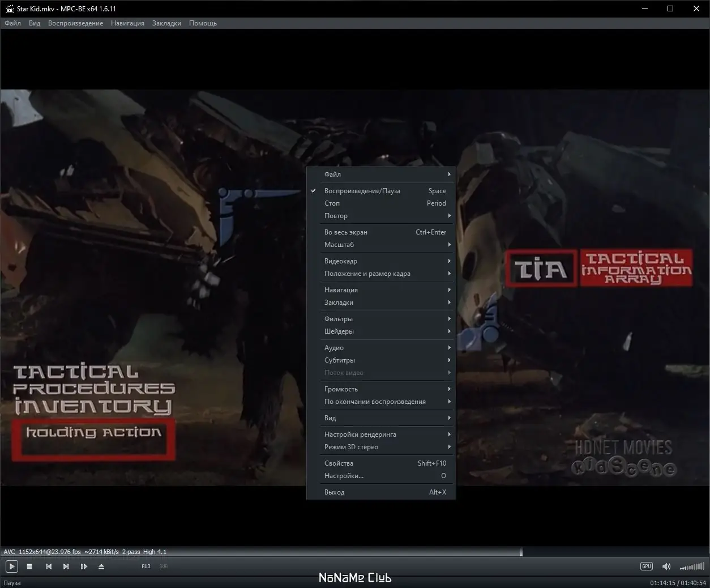Open the Закладки menu in menu bar
The height and width of the screenshot is (588, 710).
tap(166, 23)
